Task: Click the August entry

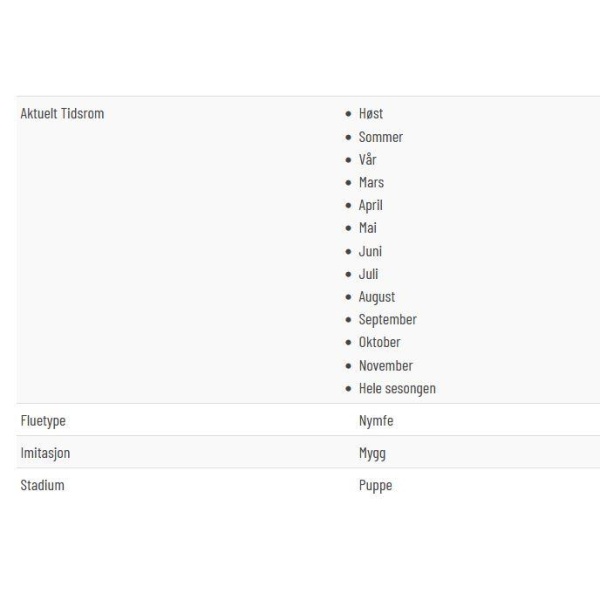Action: 377,297
